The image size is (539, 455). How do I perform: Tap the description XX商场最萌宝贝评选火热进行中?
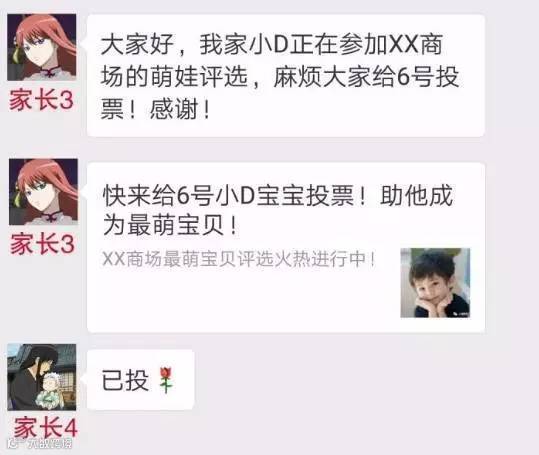(x=239, y=259)
